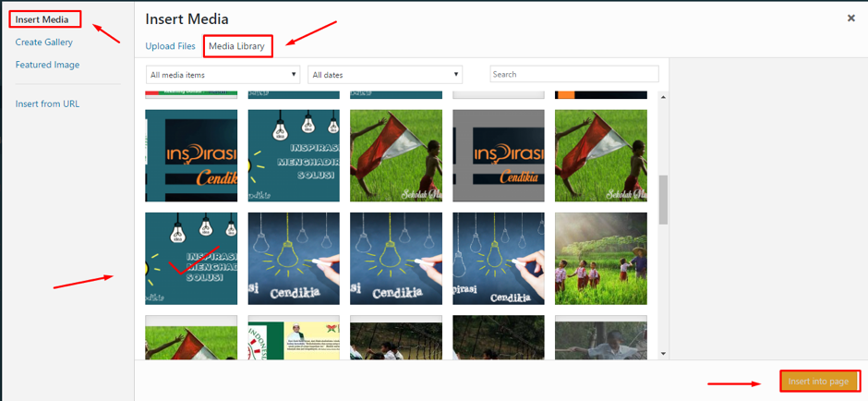Choose Insert from URL in the sidebar

tap(47, 104)
